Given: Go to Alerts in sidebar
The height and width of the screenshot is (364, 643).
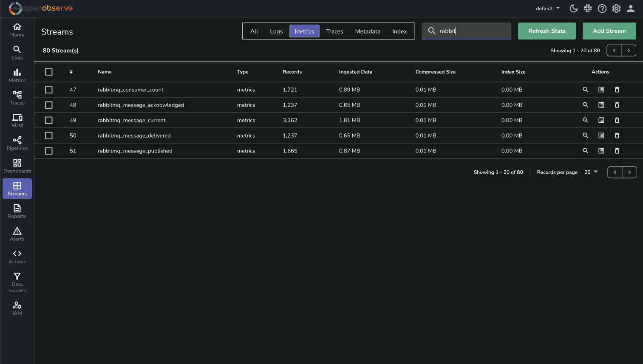Looking at the screenshot, I should point(17,234).
